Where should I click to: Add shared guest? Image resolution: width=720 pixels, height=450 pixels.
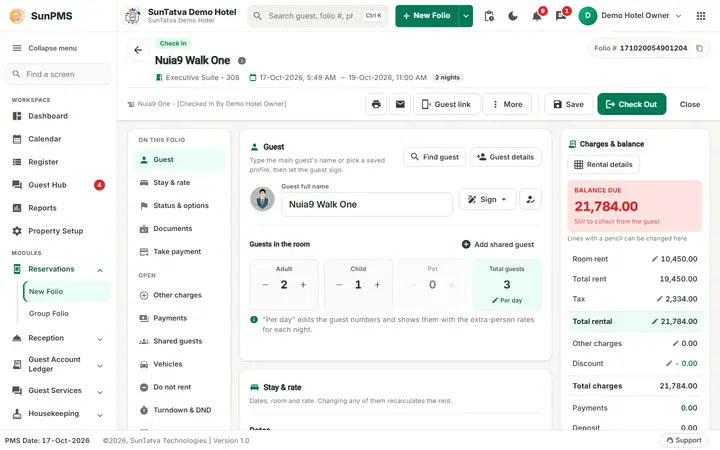498,244
